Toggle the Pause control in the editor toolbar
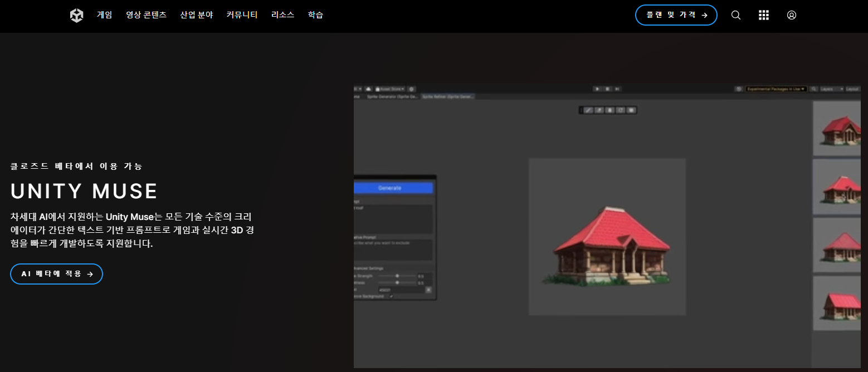This screenshot has height=372, width=868. pos(607,89)
